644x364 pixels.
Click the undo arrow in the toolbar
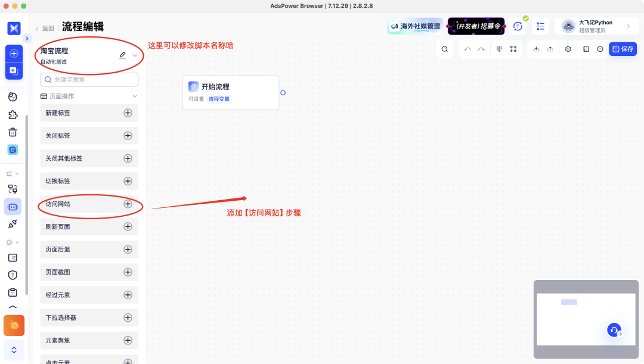click(468, 48)
